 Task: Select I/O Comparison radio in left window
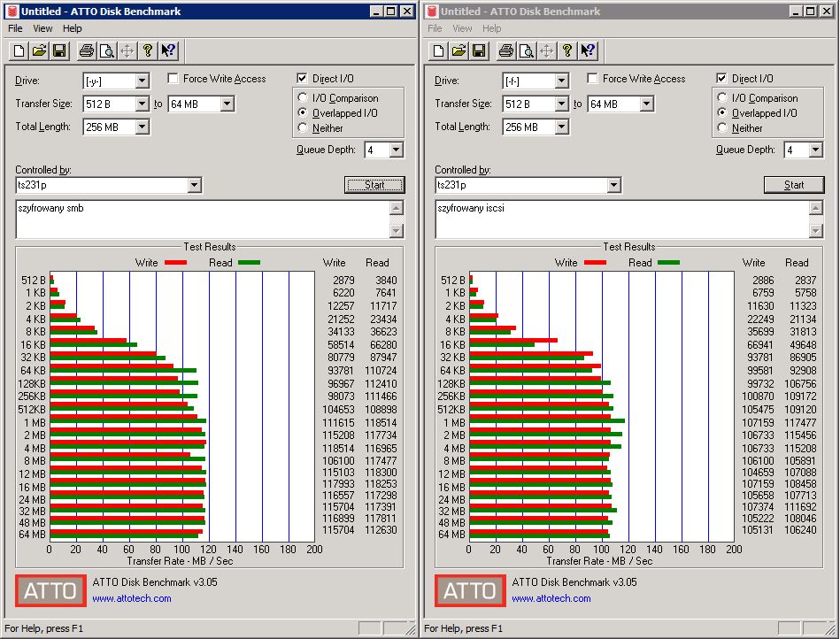click(x=303, y=97)
